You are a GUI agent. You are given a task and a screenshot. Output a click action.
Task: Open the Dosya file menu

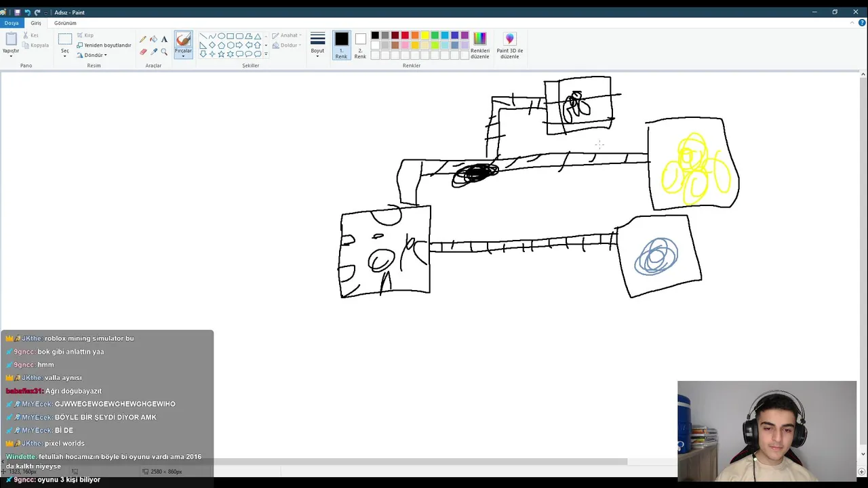point(12,23)
